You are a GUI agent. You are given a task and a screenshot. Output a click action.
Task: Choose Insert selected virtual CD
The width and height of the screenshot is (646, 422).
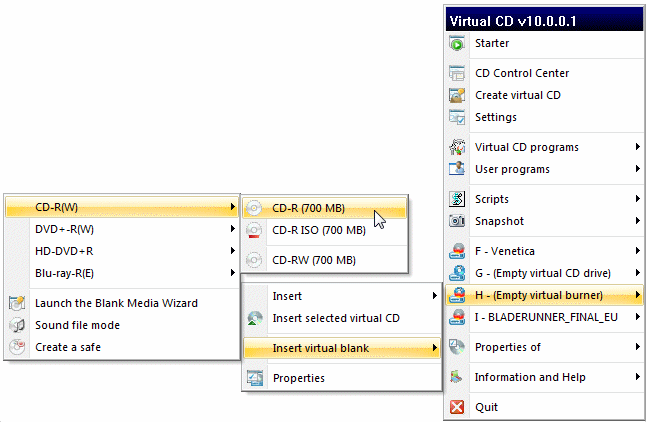336,318
